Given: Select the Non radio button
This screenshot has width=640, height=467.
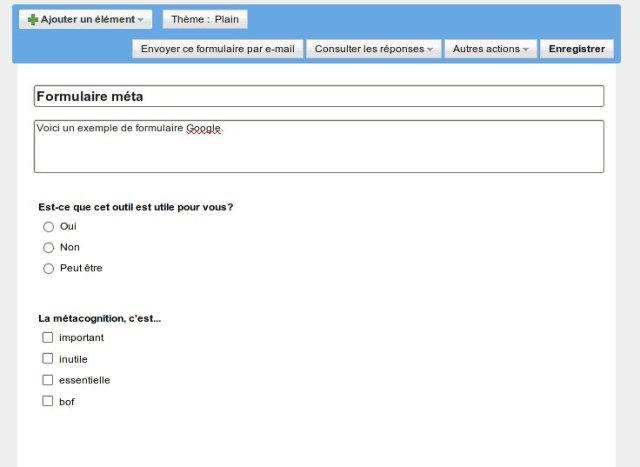Looking at the screenshot, I should point(49,247).
